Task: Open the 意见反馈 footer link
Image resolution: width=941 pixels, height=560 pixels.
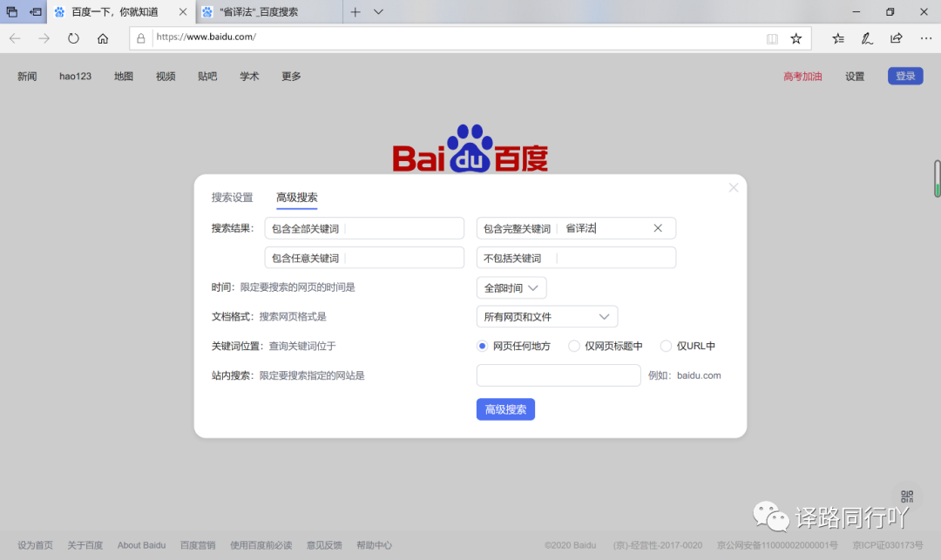Action: coord(324,545)
